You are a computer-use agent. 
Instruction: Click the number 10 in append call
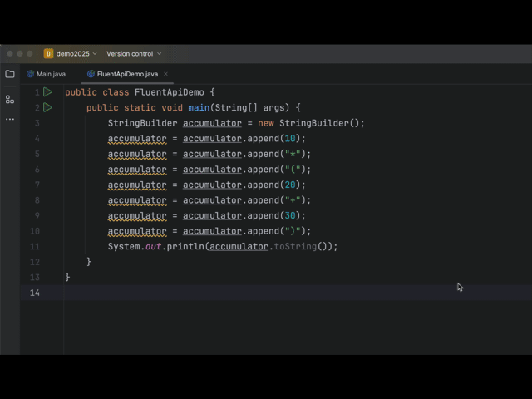click(290, 139)
